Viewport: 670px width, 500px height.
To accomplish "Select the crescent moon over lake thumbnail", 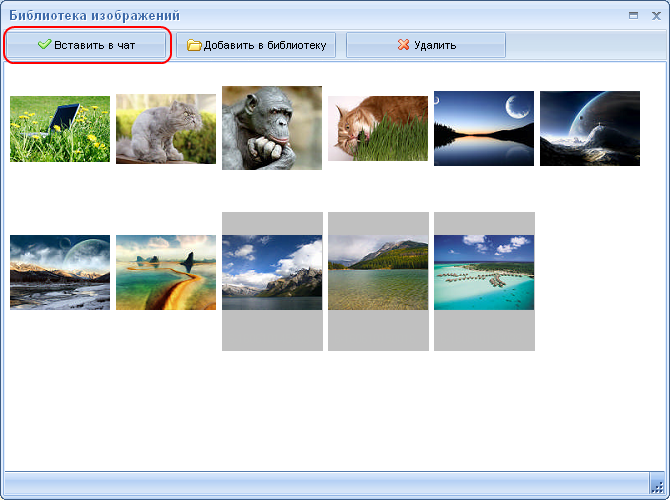I will (484, 128).
